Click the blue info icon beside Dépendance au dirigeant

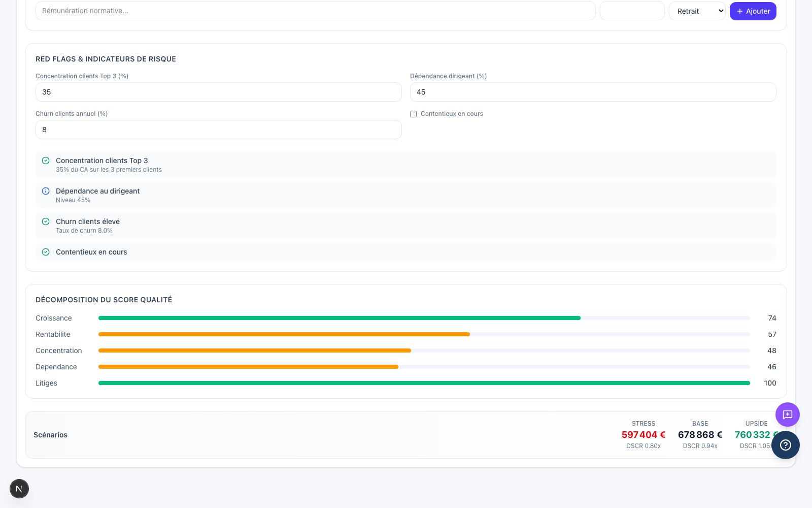tap(46, 191)
